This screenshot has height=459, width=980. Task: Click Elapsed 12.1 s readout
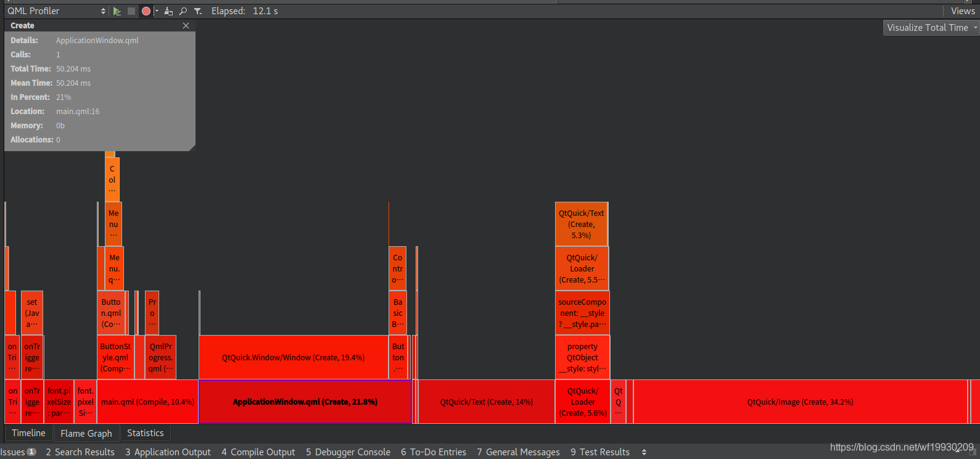pos(245,11)
